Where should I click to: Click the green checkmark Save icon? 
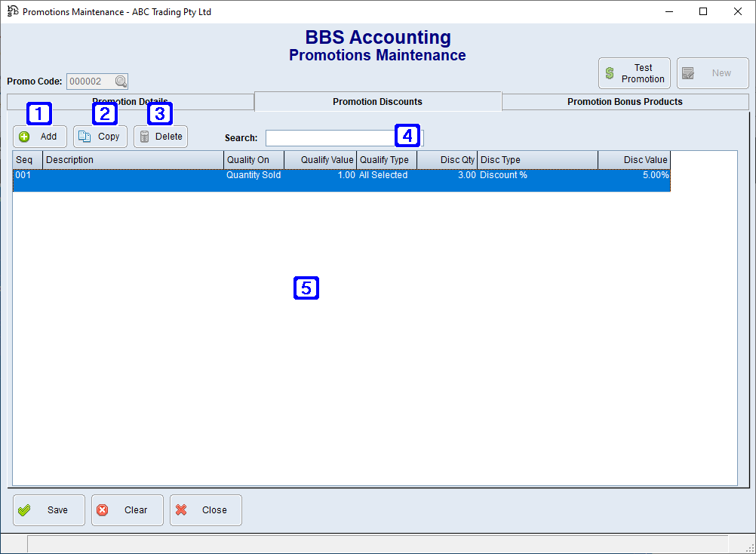pos(24,510)
